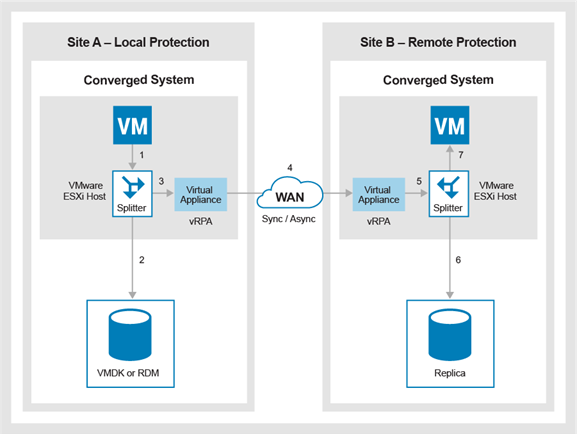Click the Replica disk icon
Image resolution: width=577 pixels, height=434 pixels.
pos(450,335)
